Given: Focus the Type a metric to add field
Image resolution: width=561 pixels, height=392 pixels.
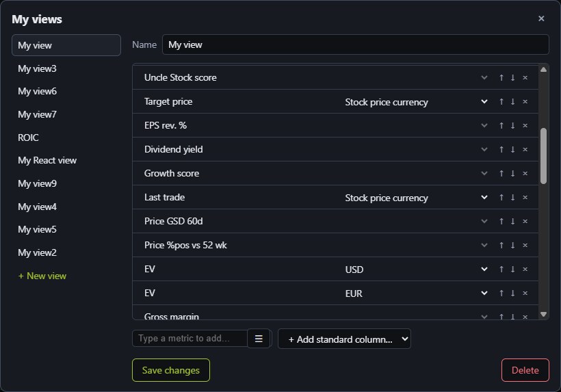Looking at the screenshot, I should pos(190,339).
